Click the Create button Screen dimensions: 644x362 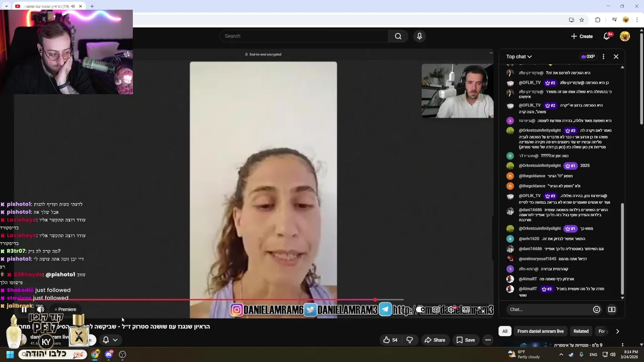pos(582,36)
